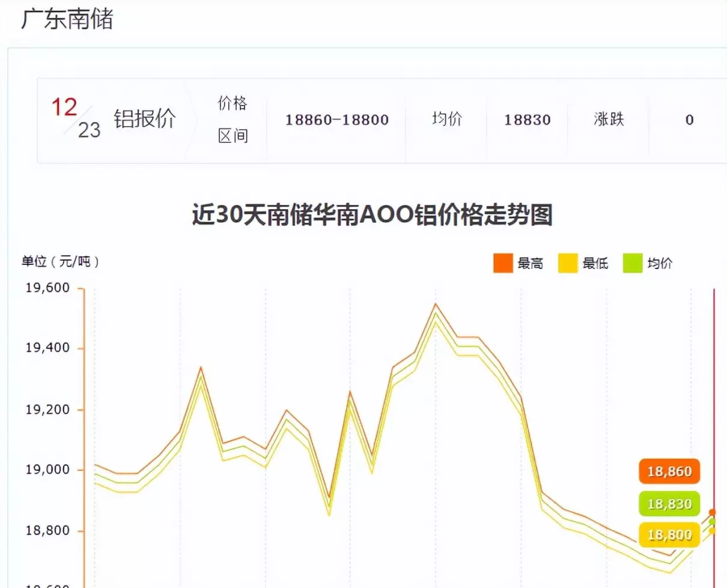This screenshot has height=588, width=727.
Task: Click the 18,800 y-axis label
Action: (x=47, y=531)
